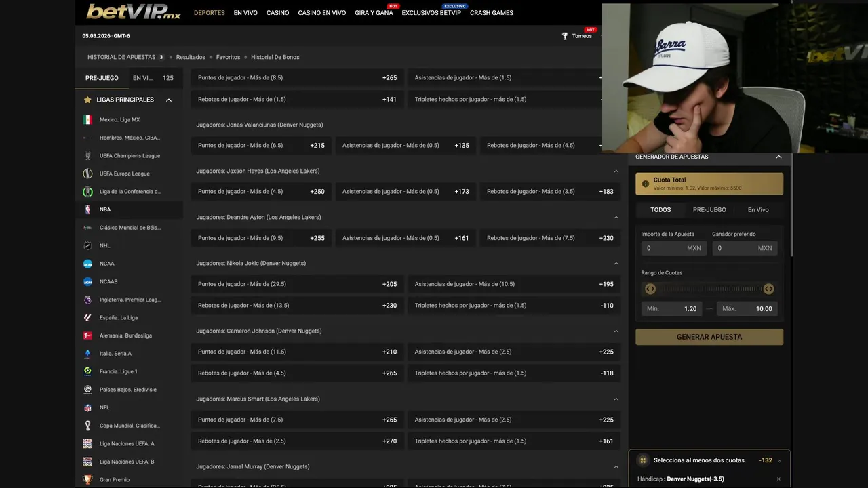Select the NCAAB league icon
868x488 pixels.
87,281
